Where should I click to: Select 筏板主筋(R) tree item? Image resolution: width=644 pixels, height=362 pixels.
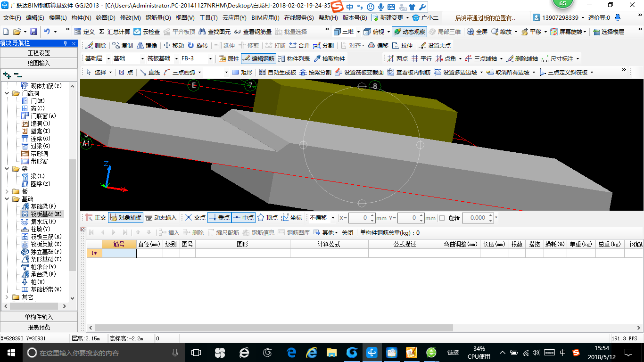(41, 236)
